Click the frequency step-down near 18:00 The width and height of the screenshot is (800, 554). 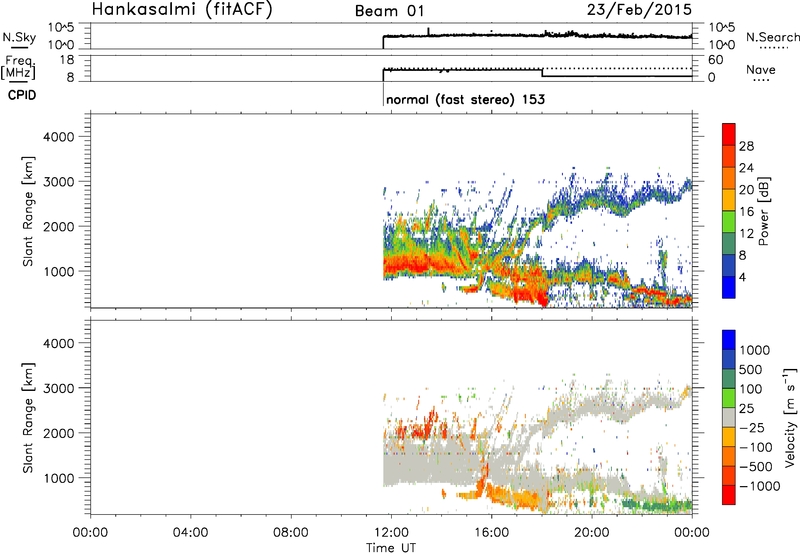[542, 72]
